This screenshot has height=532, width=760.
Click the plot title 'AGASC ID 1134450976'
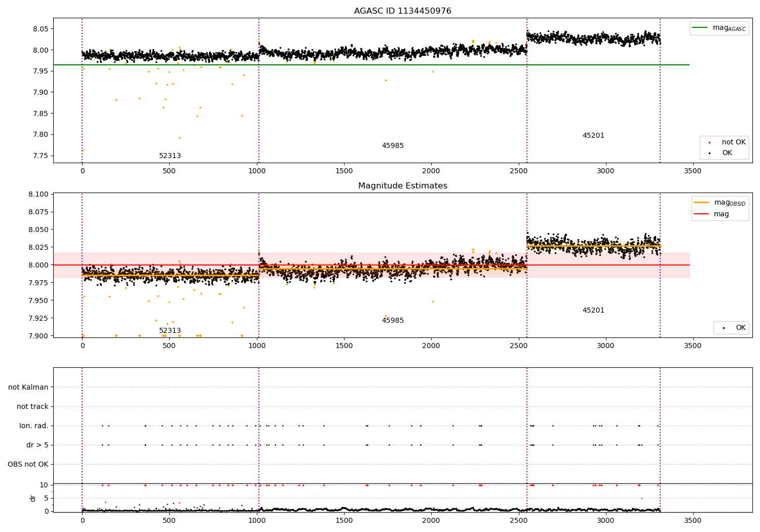402,11
